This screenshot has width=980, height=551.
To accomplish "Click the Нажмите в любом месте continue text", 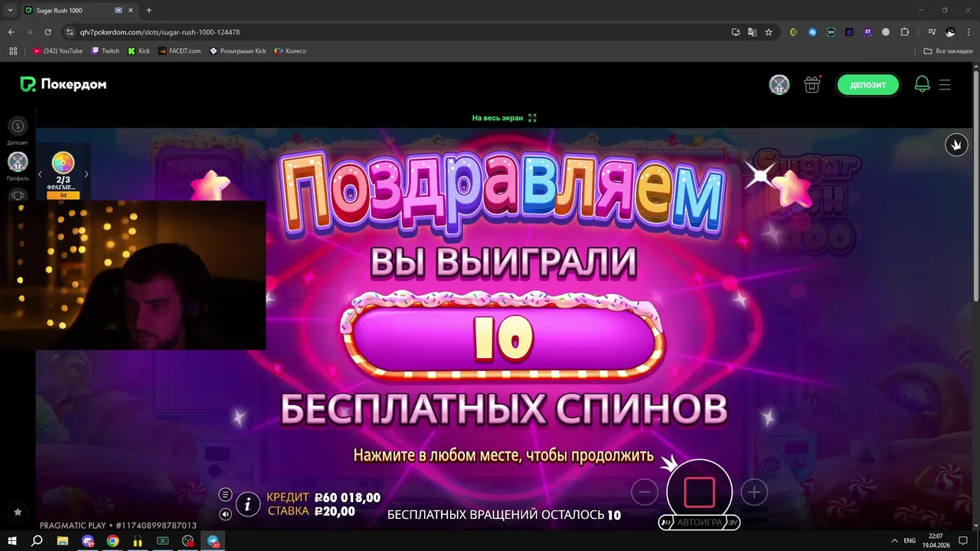I will (x=503, y=456).
